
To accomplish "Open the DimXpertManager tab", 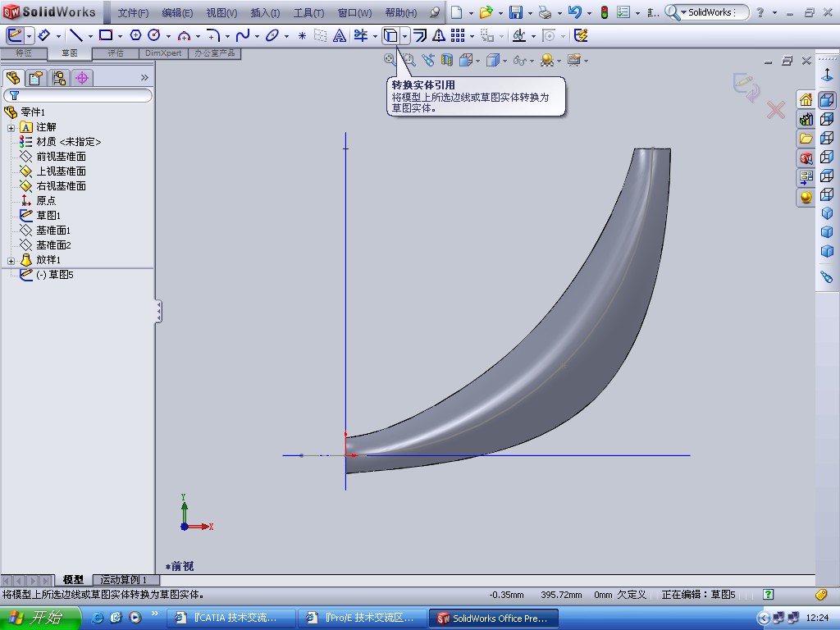I will 82,78.
